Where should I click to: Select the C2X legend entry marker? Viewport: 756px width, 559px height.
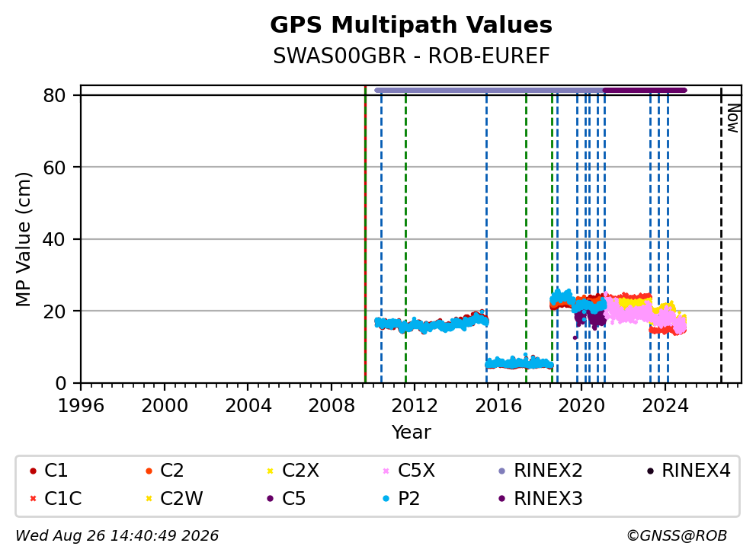pyautogui.click(x=270, y=471)
